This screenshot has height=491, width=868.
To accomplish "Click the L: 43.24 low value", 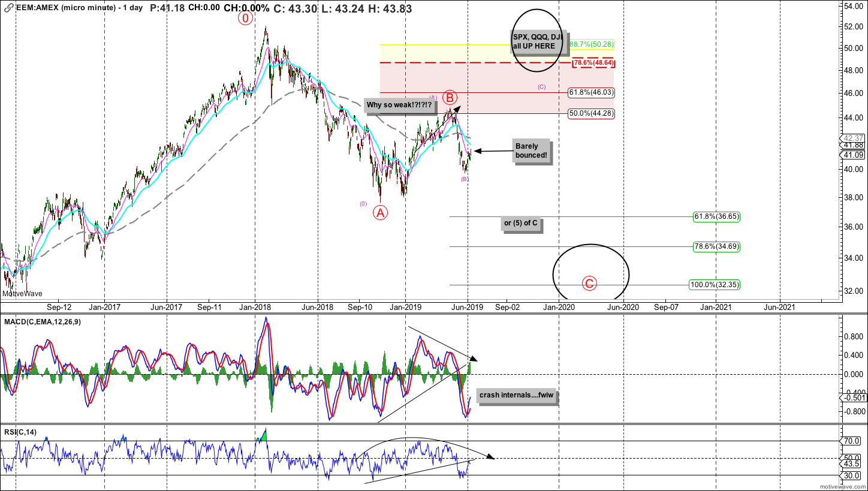I will pos(341,9).
